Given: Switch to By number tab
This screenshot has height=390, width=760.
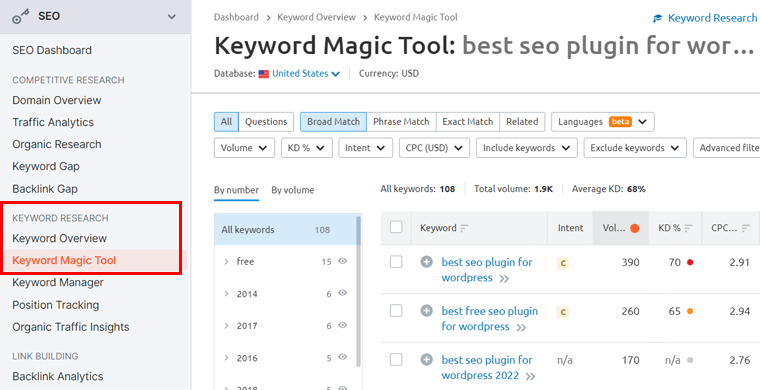Looking at the screenshot, I should coord(237,190).
